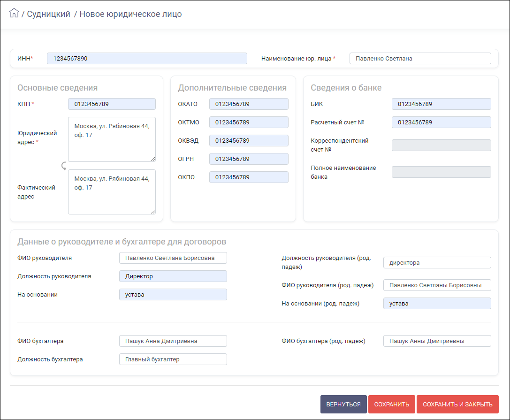Select the ОКПО field

click(x=249, y=177)
